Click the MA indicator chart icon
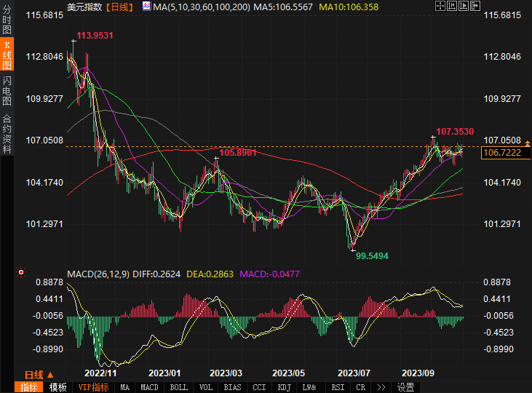The width and height of the screenshot is (532, 393). click(x=146, y=7)
